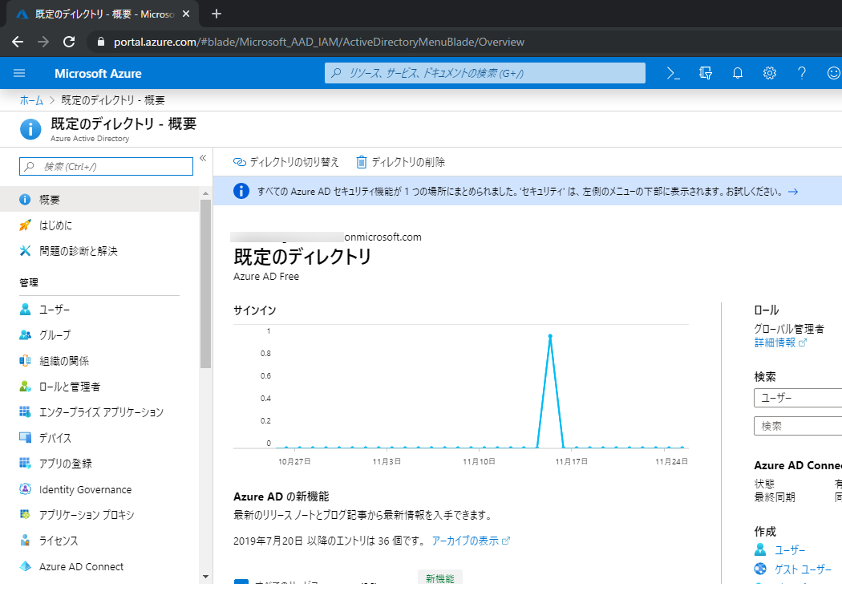This screenshot has width=842, height=616.
Task: Click the Azure AD Connect diamond icon
Action: point(25,566)
